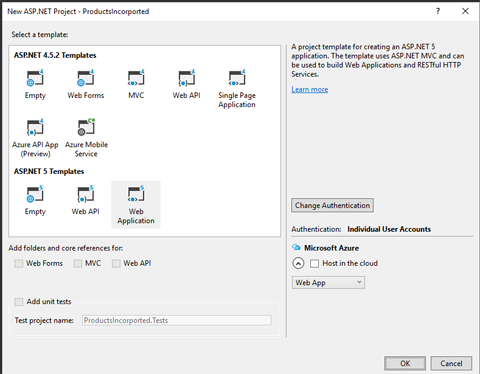The width and height of the screenshot is (480, 374).
Task: Confirm with the OK button
Action: click(405, 363)
